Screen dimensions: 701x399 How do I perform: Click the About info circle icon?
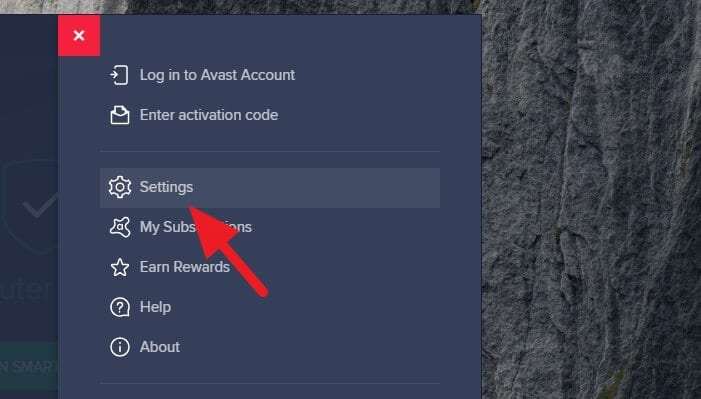point(120,347)
